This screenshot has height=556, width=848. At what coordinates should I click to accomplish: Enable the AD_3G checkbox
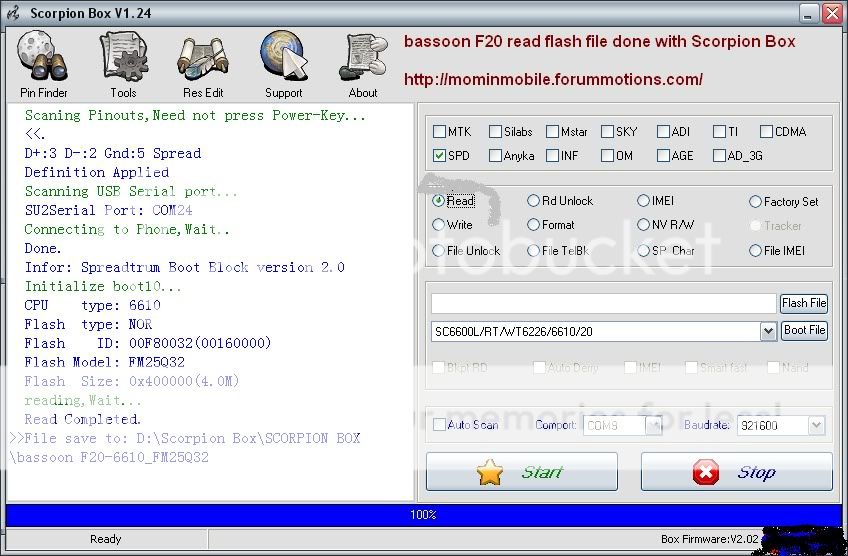[719, 156]
